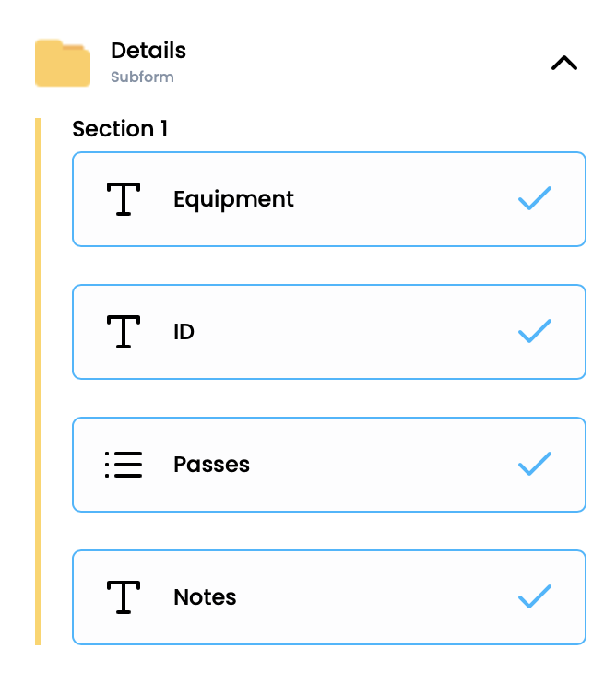Click the text-type icon beside Equipment
The image size is (616, 673).
(x=124, y=199)
